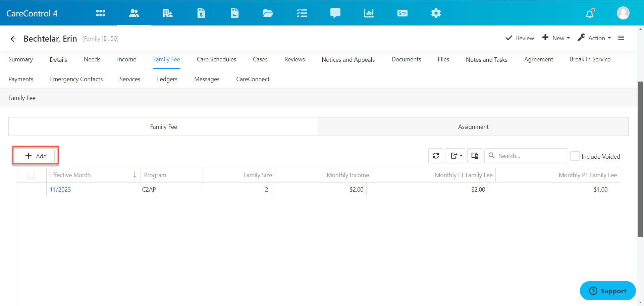
Task: Expand the Action dropdown menu
Action: click(594, 38)
